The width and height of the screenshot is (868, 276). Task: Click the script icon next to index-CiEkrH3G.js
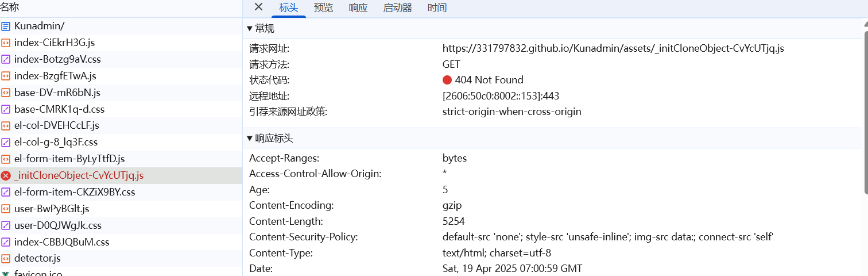tap(6, 43)
